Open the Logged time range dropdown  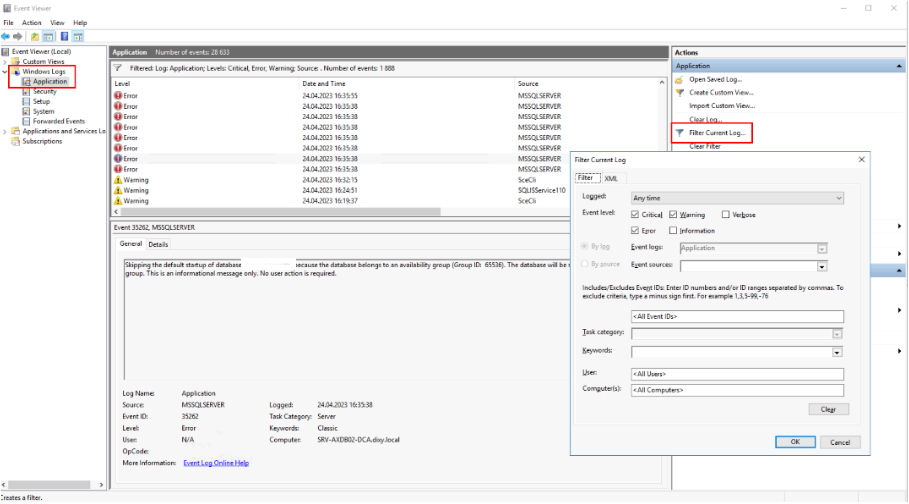[x=738, y=198]
